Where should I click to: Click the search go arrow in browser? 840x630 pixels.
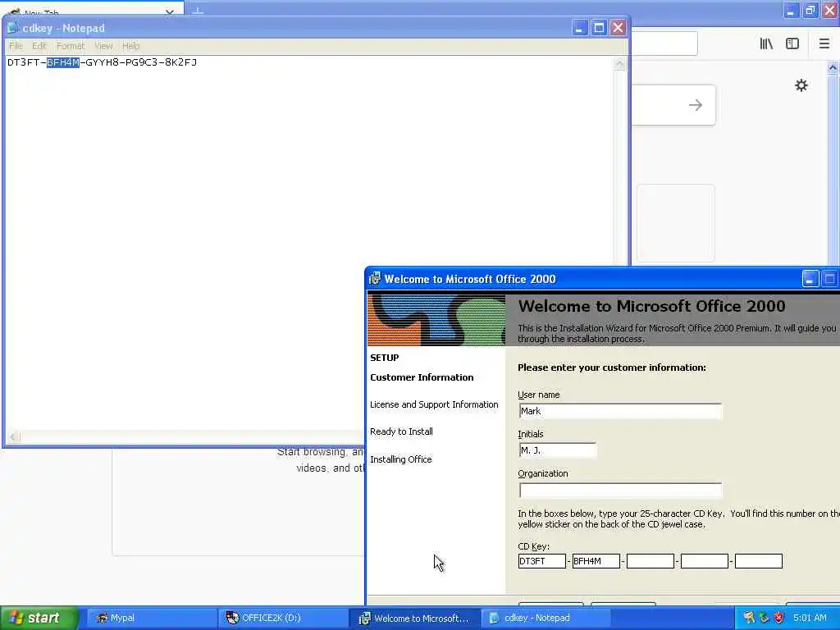pos(696,105)
